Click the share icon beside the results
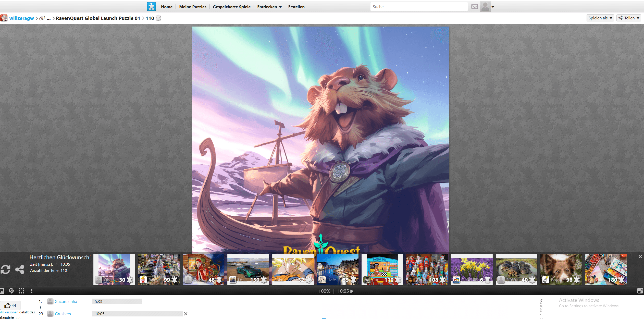 (20, 269)
